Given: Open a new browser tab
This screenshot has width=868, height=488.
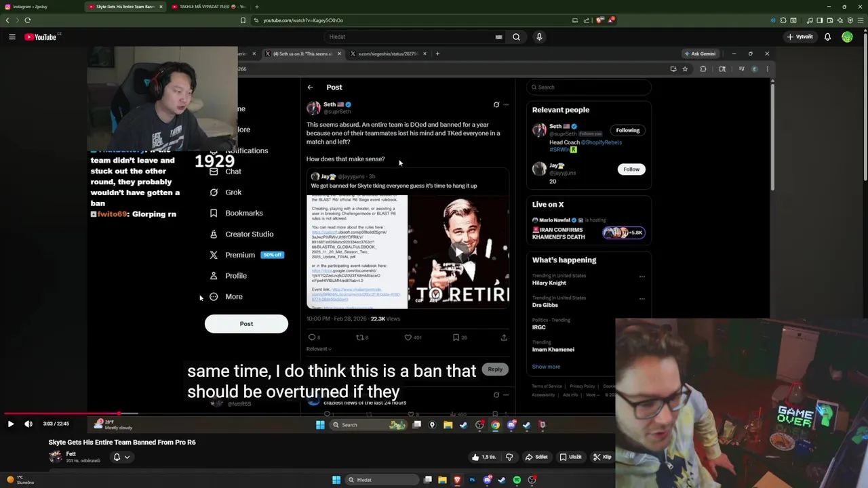Looking at the screenshot, I should [x=257, y=7].
